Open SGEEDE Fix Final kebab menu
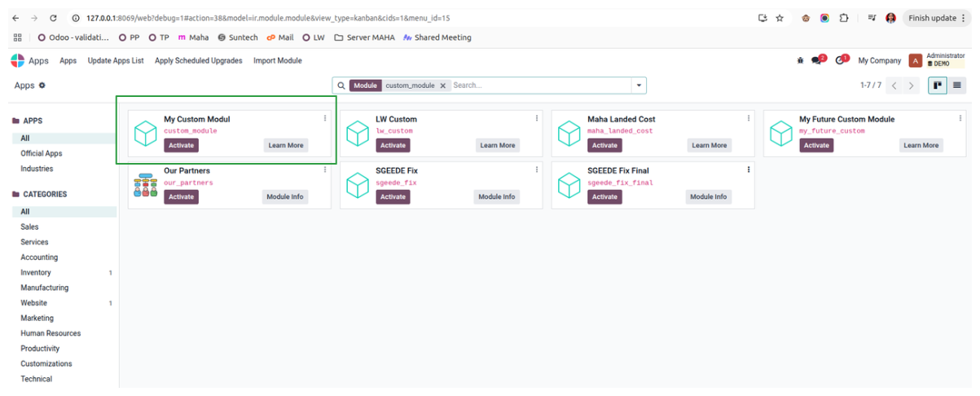The height and width of the screenshot is (396, 980). pyautogui.click(x=749, y=170)
